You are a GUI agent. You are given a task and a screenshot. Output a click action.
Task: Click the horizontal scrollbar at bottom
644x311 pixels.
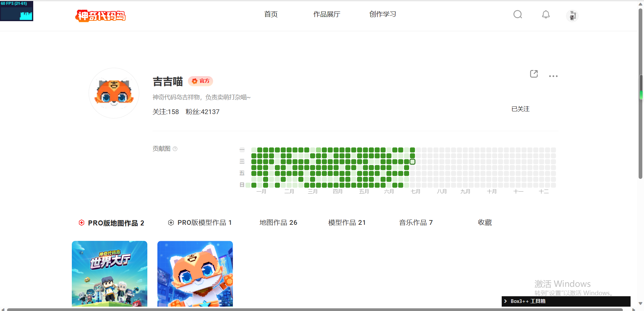click(x=315, y=309)
